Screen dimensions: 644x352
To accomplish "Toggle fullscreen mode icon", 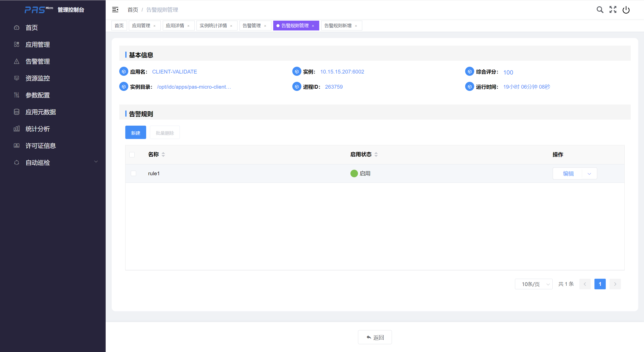I will [613, 10].
